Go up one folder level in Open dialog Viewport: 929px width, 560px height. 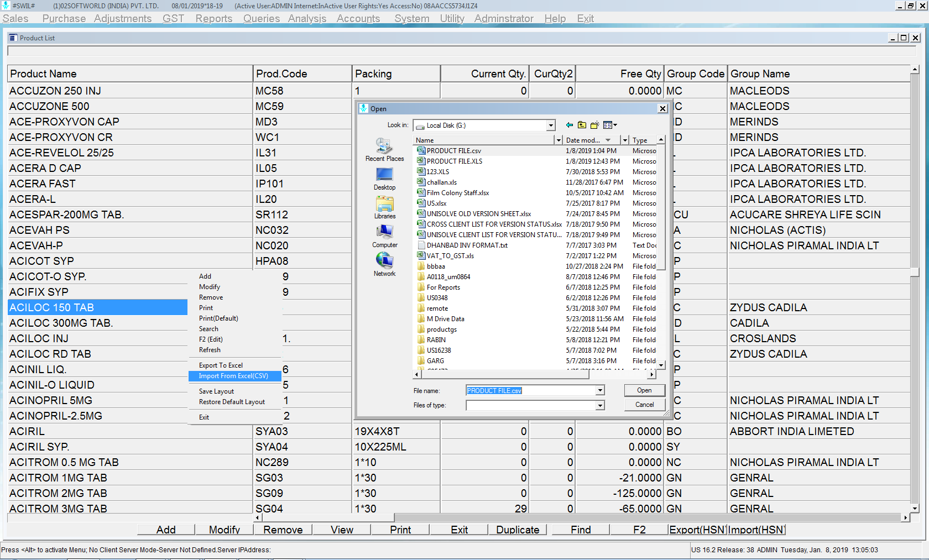pos(582,125)
